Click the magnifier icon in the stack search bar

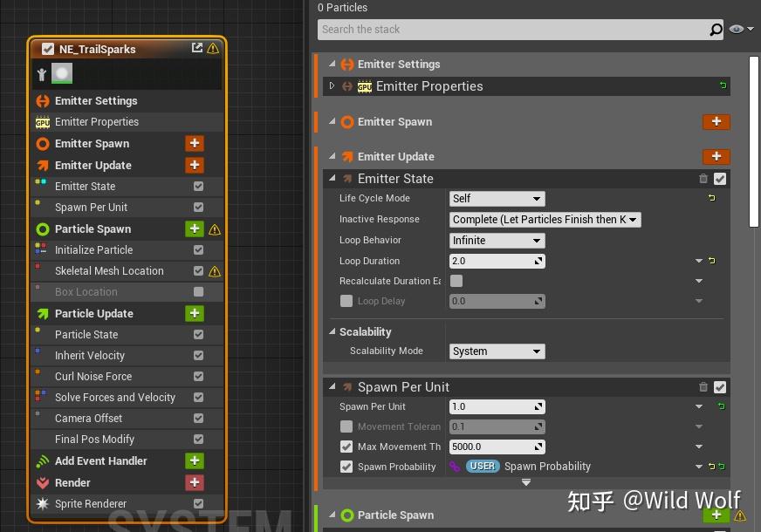tap(716, 29)
